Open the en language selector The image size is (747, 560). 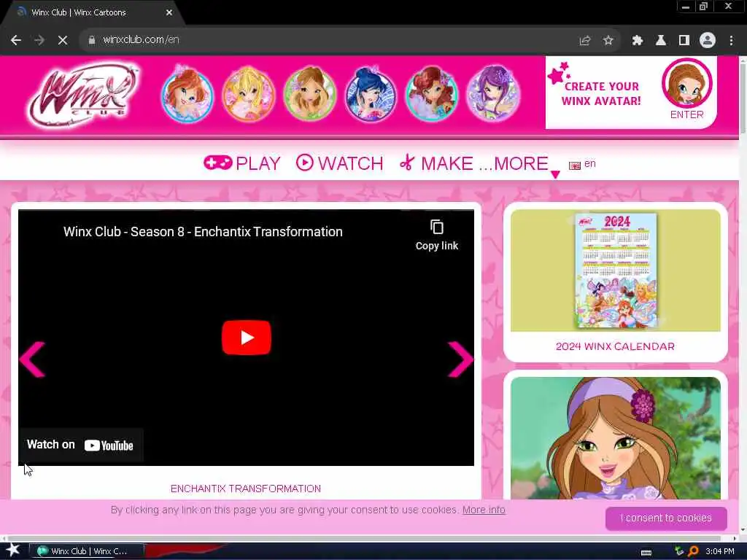[x=582, y=164]
